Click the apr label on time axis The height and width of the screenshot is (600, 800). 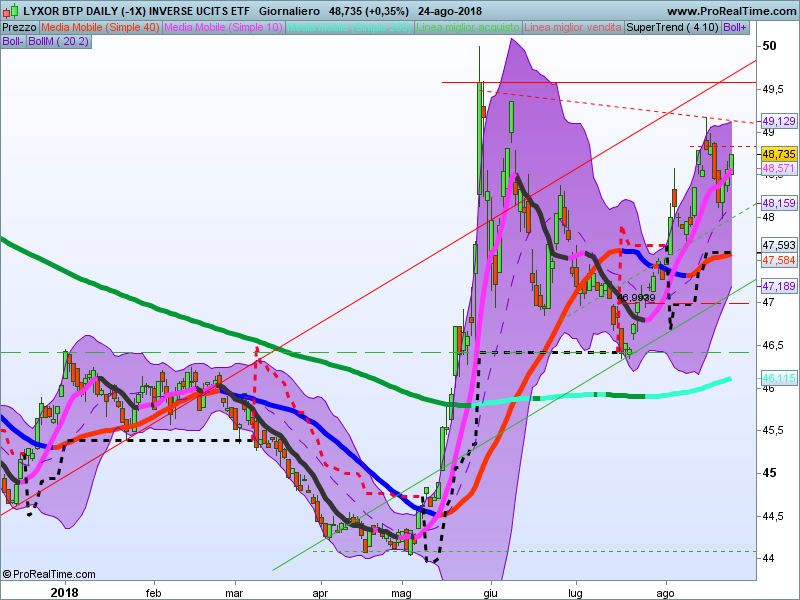pos(320,593)
